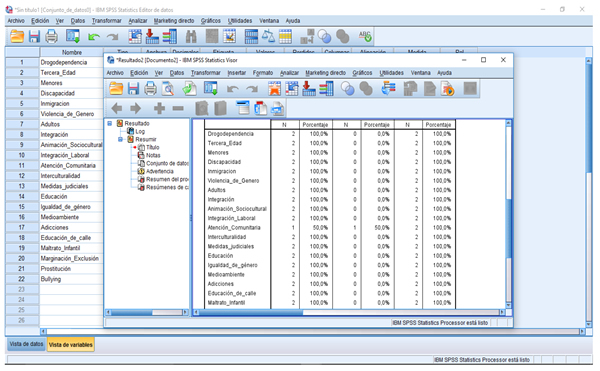
Task: Open Insertar menu in Visor window
Action: tap(236, 73)
